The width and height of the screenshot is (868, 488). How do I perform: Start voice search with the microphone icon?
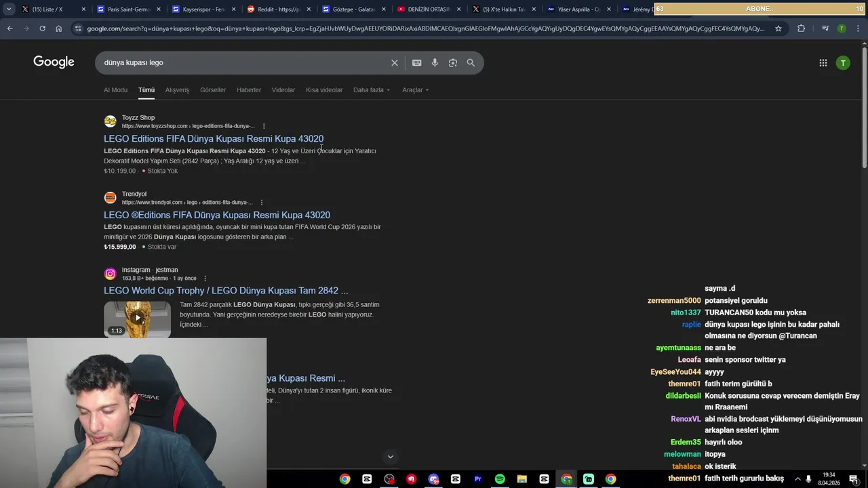coord(435,62)
